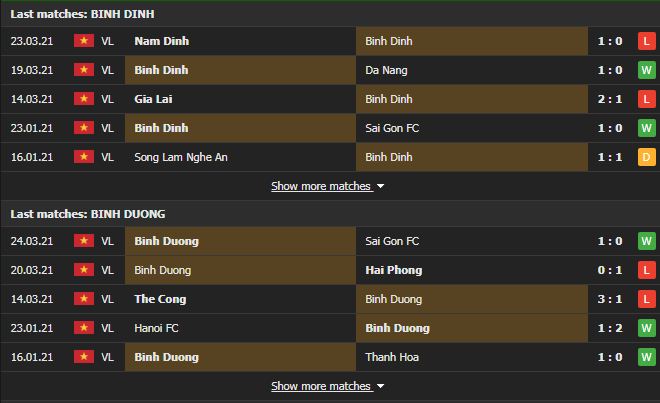Screen dimensions: 660x403
Task: Click the Vietnam flag icon in the Nam Dinh row
Action: coord(81,41)
